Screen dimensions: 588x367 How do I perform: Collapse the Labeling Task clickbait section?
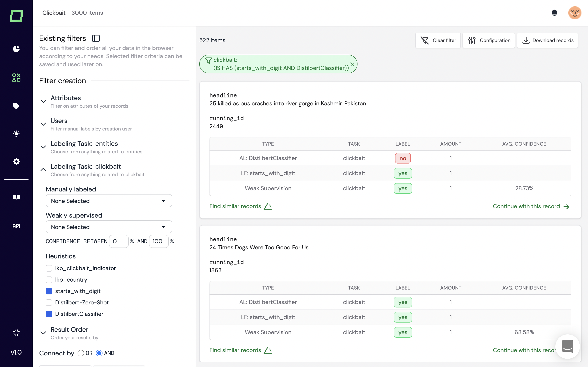click(x=43, y=170)
